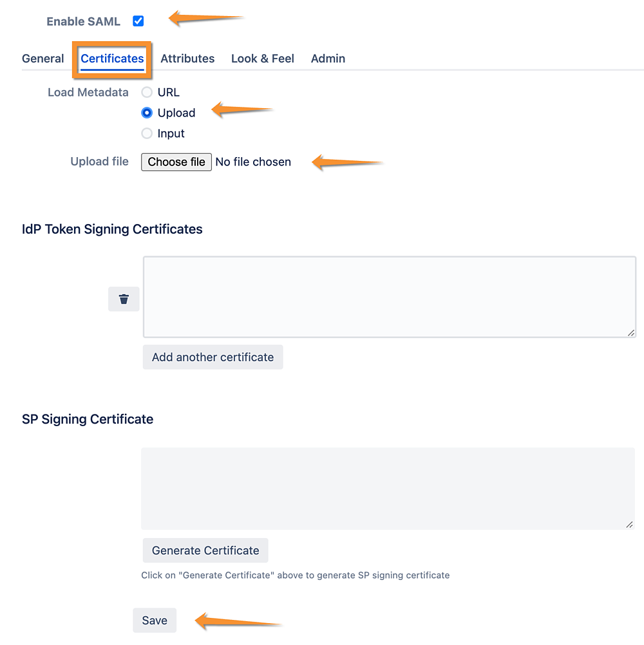Click the SP certificate text area resize handle
This screenshot has height=645, width=644.
[630, 525]
